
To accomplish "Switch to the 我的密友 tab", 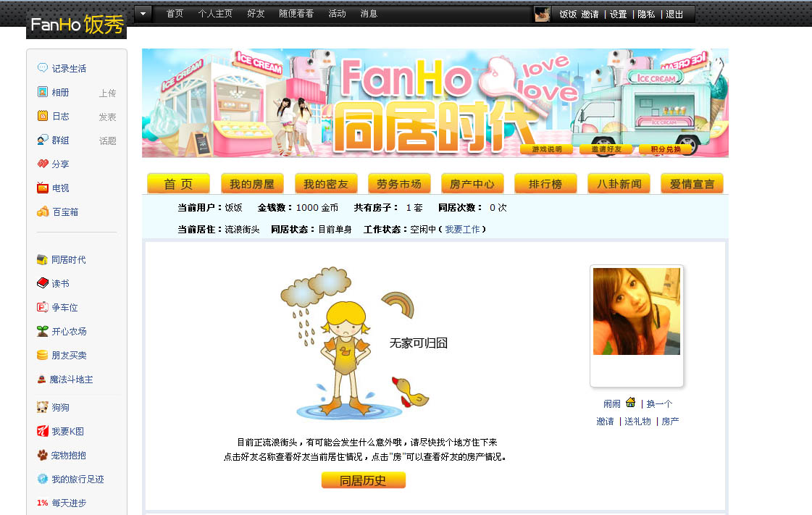I will [x=326, y=184].
